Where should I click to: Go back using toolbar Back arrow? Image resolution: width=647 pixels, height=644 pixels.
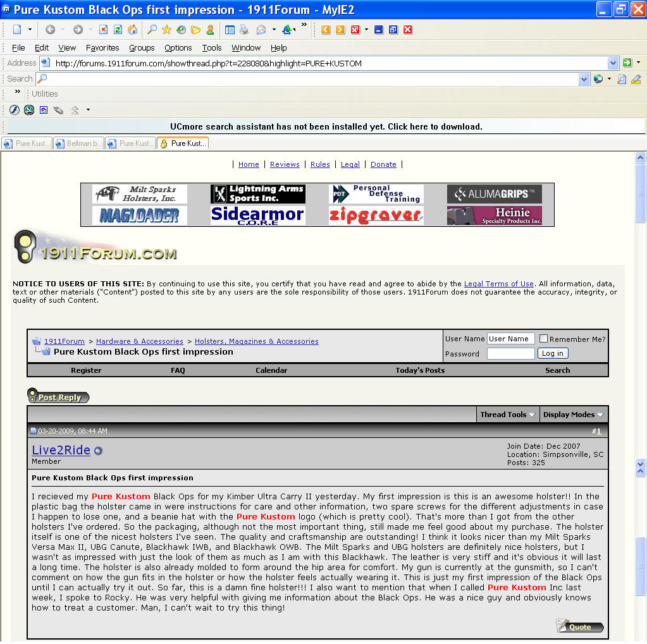pyautogui.click(x=51, y=30)
